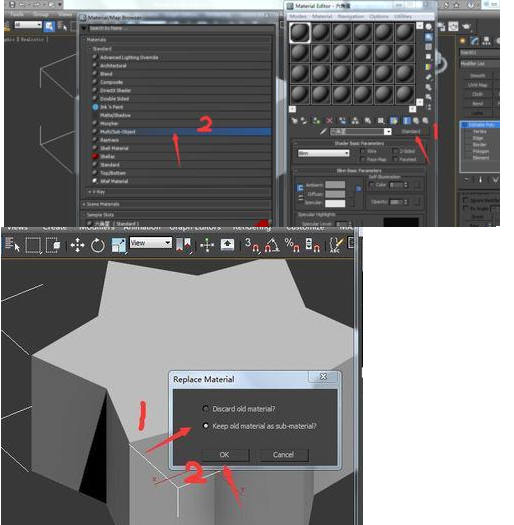
Task: Click the Make Material Copy icon
Action: point(343,121)
